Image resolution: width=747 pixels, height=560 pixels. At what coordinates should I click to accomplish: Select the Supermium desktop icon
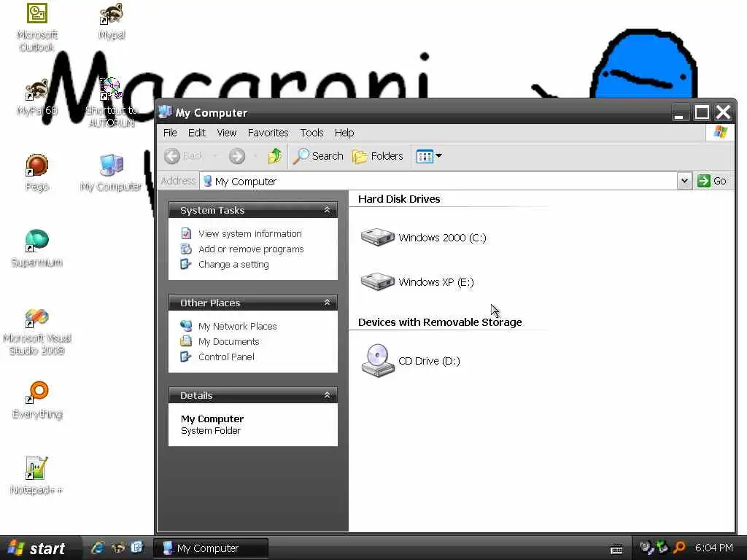click(37, 248)
